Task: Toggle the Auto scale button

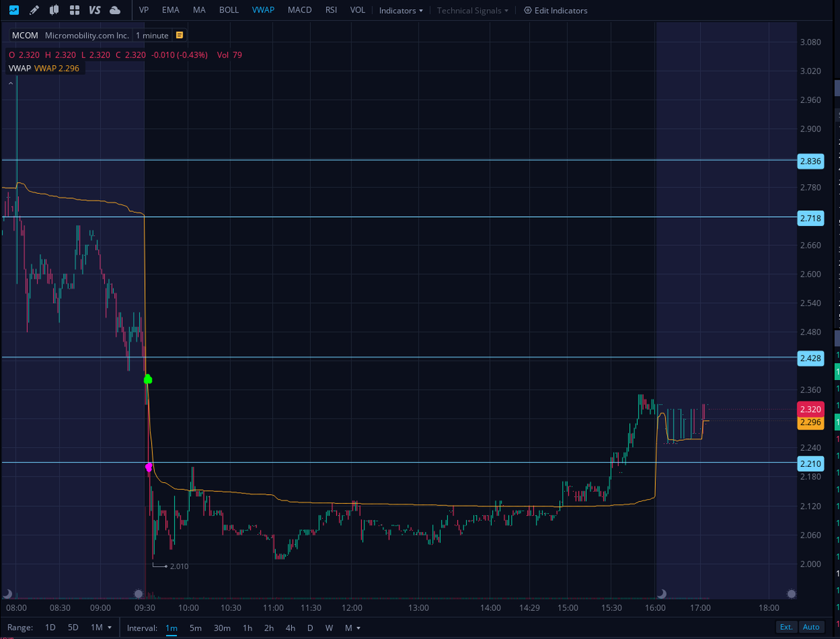Action: [811, 627]
